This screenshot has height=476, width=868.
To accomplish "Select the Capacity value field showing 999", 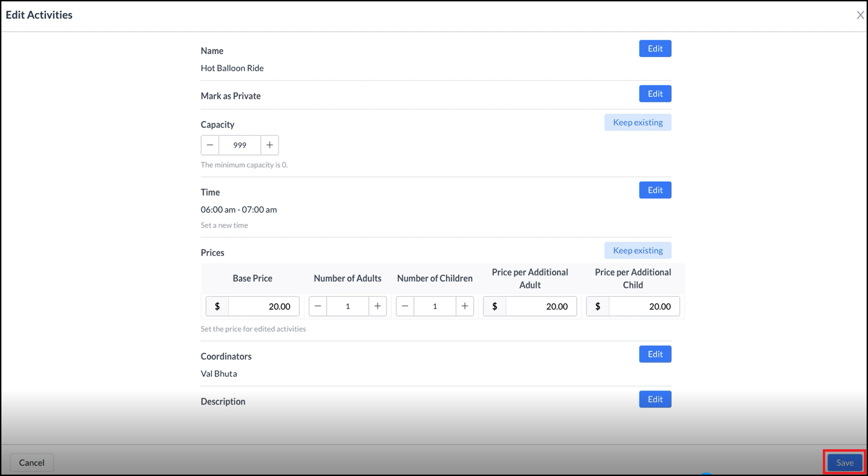I will pos(239,145).
